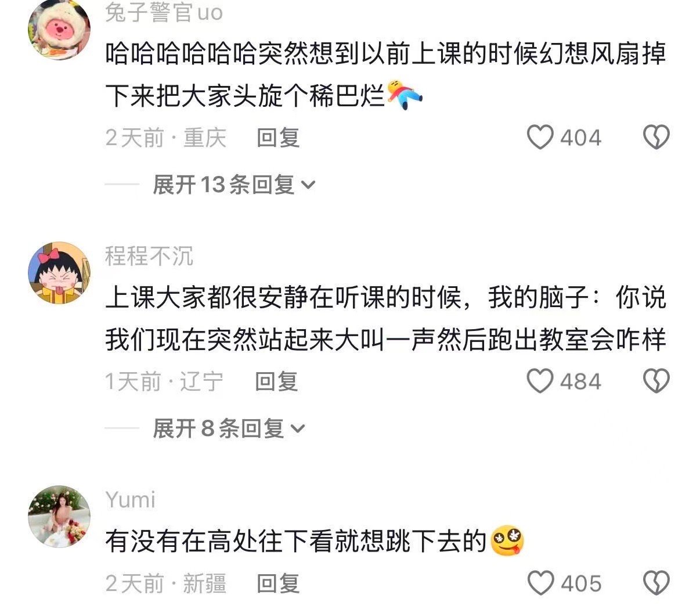The height and width of the screenshot is (609, 700).
Task: Reply (回复) to the 新疆 comment
Action: point(278,583)
